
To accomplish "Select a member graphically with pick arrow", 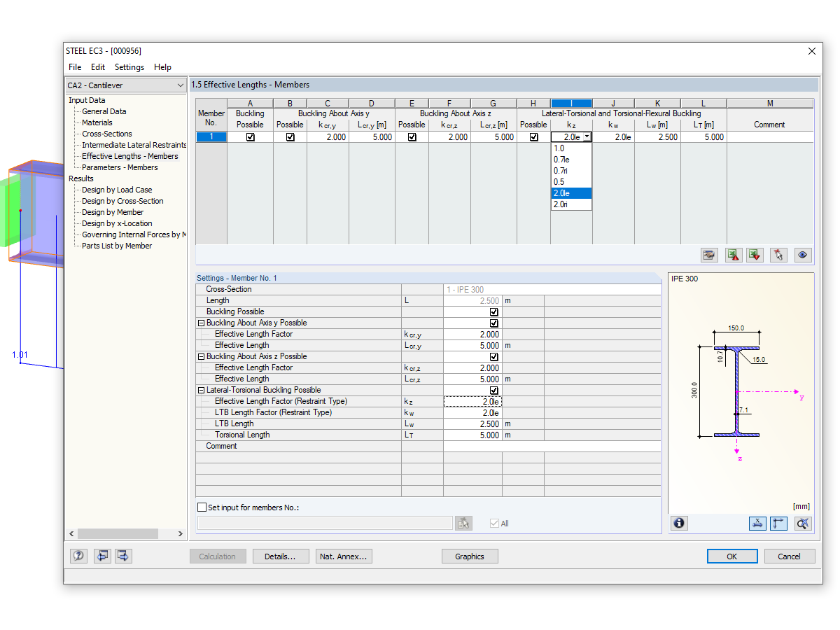I will click(x=778, y=255).
